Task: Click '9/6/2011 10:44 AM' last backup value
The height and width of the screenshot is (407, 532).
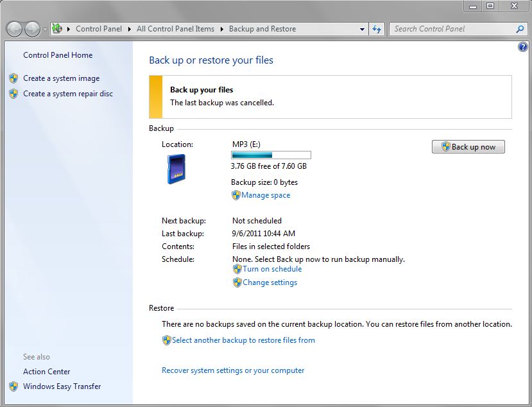Action: [x=264, y=234]
